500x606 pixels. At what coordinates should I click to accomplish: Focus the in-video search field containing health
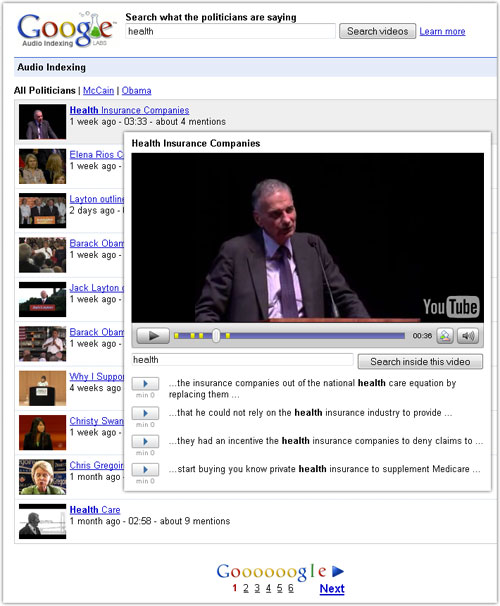tap(242, 360)
